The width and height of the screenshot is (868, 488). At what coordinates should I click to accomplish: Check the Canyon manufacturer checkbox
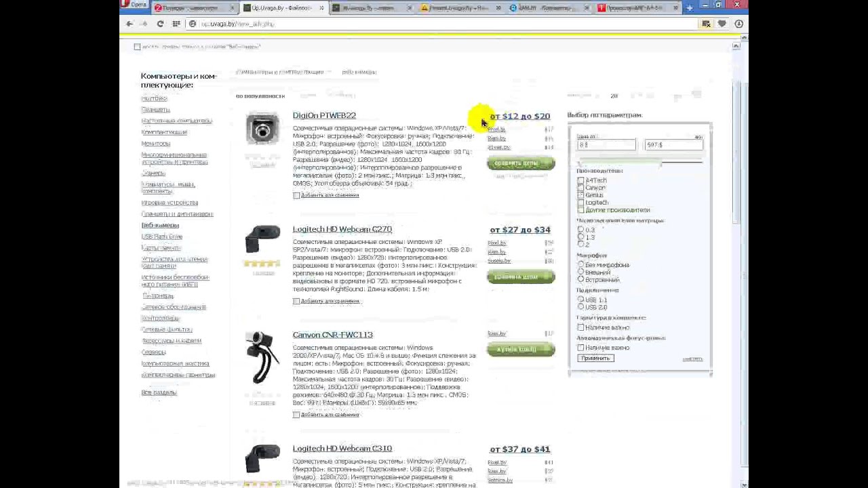click(580, 188)
